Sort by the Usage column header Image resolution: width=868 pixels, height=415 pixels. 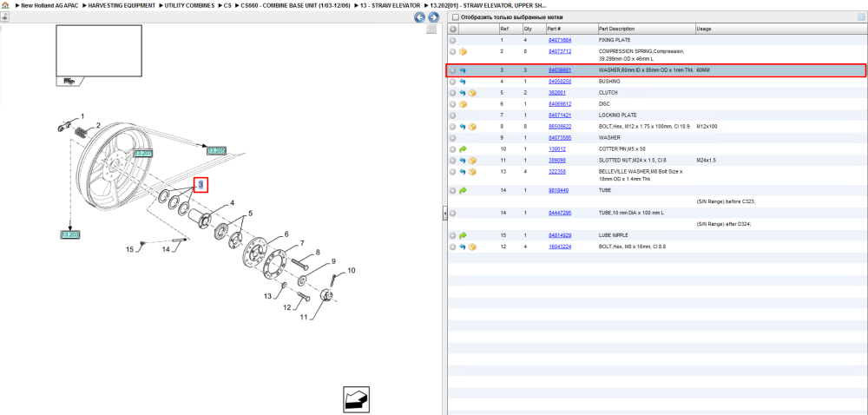click(704, 29)
